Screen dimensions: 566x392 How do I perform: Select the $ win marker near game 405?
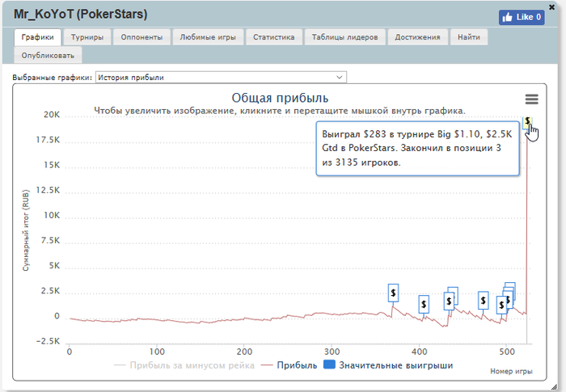pos(424,304)
